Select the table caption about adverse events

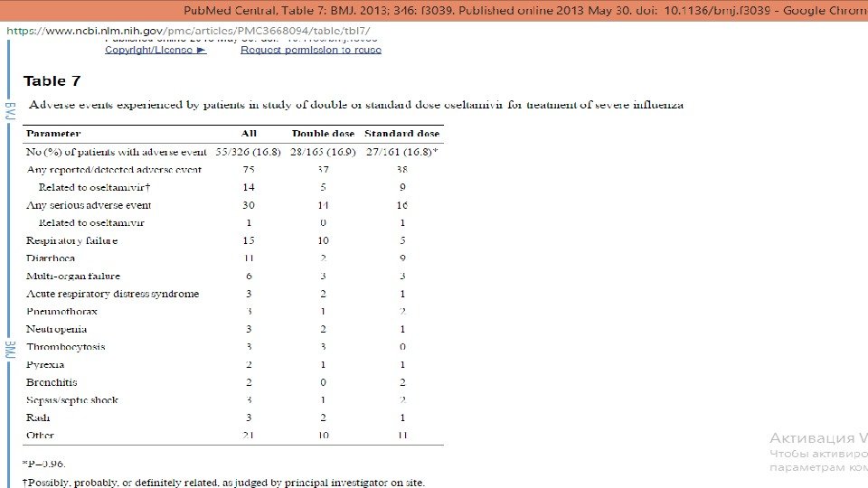click(x=356, y=105)
